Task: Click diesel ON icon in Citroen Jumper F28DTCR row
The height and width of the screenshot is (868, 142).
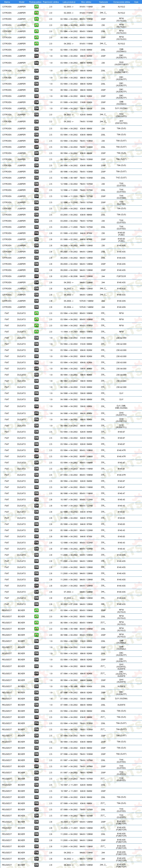Action: pyautogui.click(x=36, y=276)
